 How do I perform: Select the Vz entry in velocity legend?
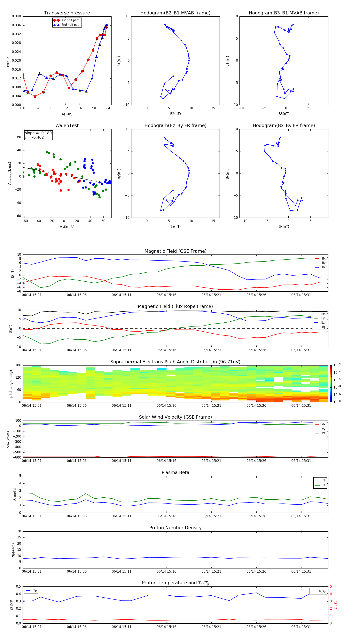tap(320, 433)
